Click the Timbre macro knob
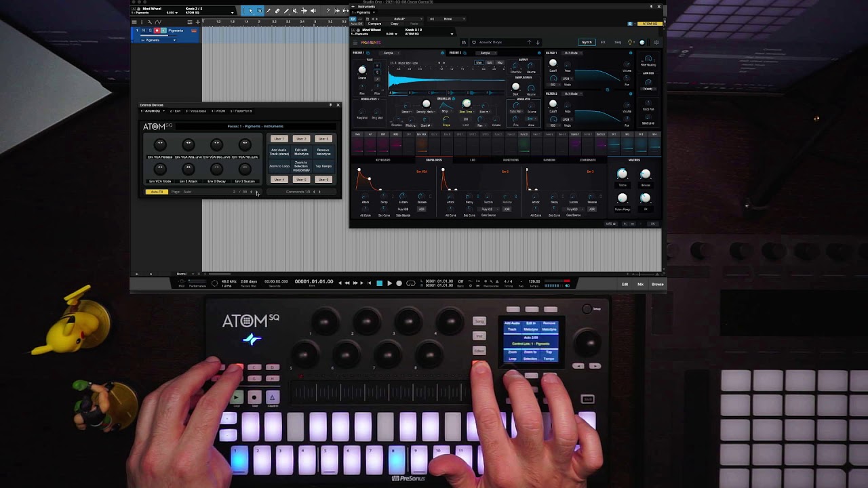The height and width of the screenshot is (488, 868). [x=622, y=174]
